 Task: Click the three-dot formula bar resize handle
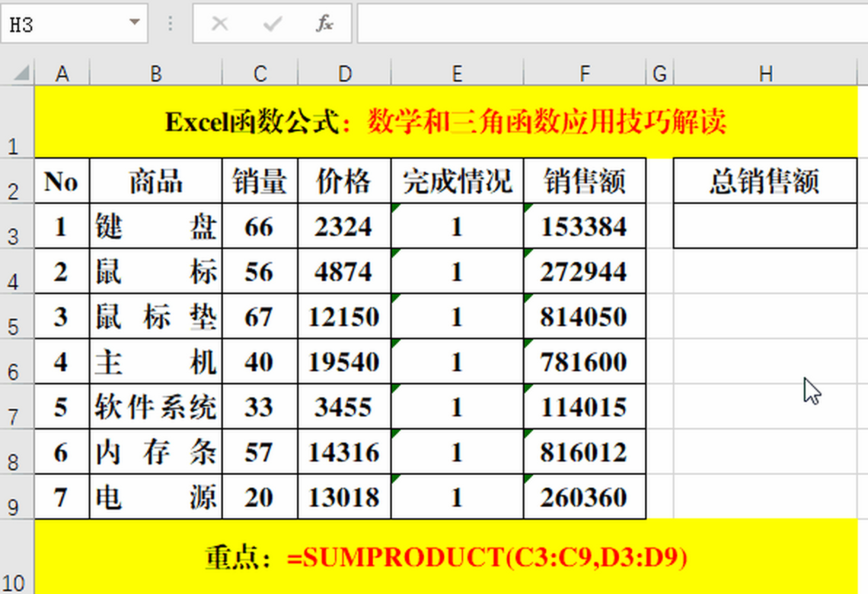170,23
